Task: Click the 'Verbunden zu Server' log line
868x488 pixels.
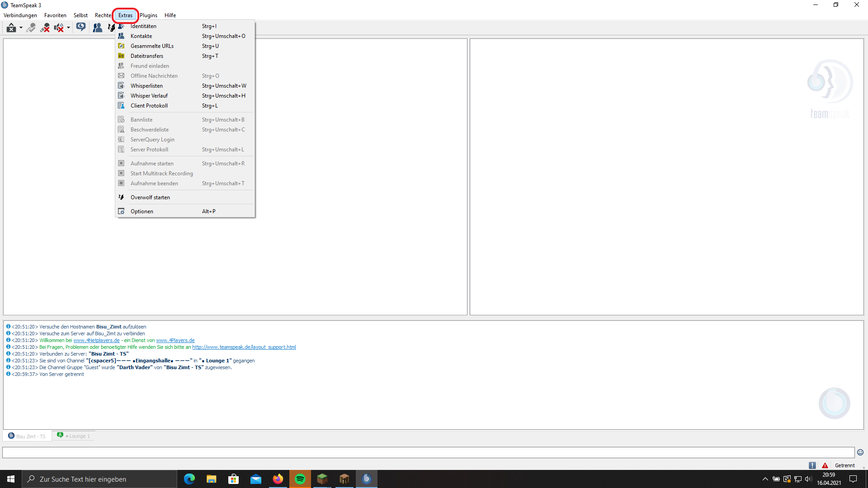Action: coord(67,354)
